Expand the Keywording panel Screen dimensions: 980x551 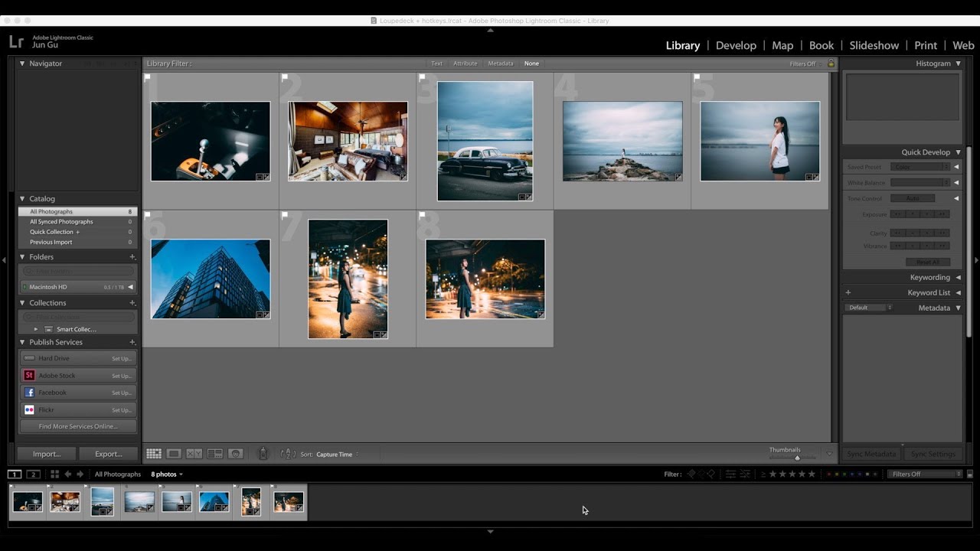tap(958, 278)
